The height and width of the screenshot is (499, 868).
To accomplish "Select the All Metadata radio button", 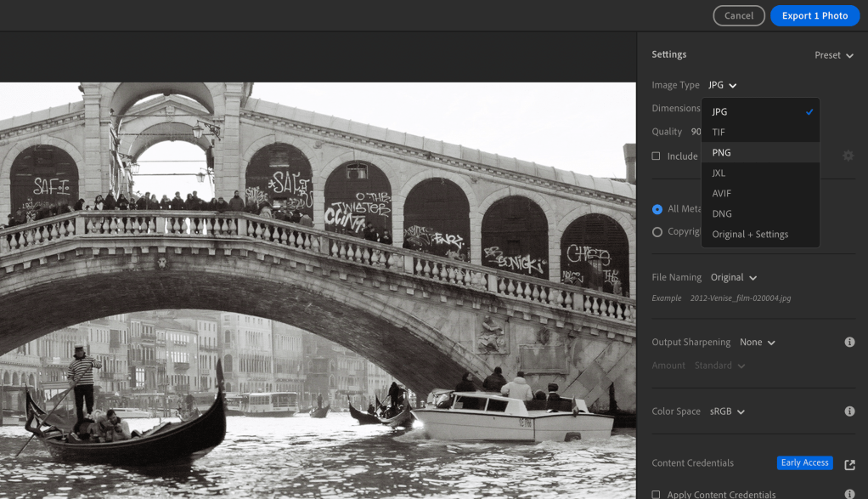I will [657, 209].
